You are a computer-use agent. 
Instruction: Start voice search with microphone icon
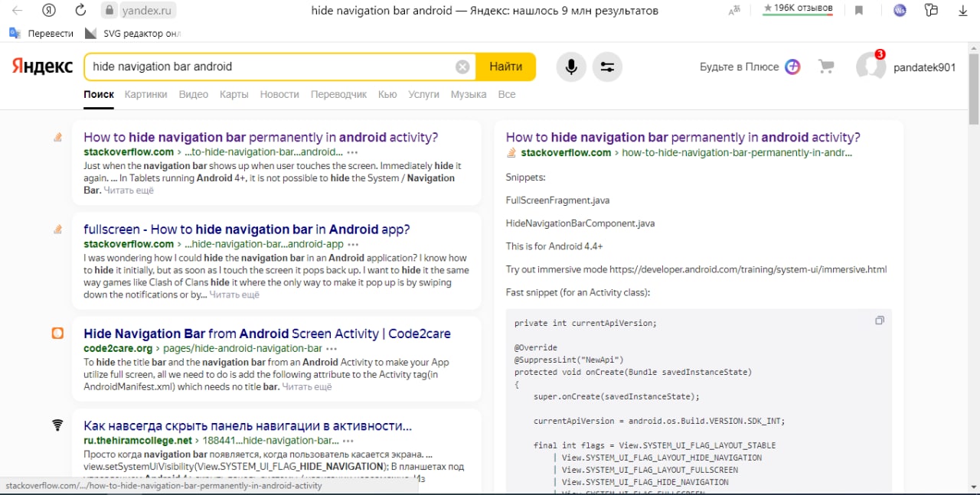point(571,67)
